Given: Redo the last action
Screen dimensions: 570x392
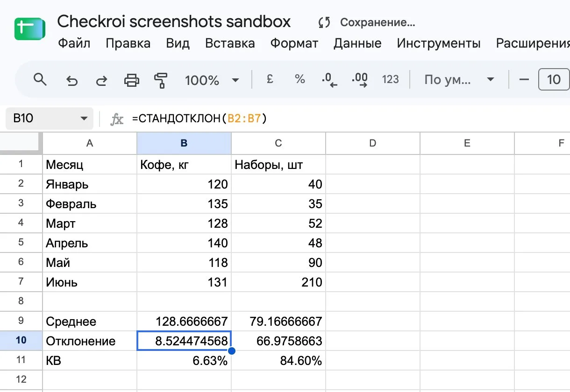Looking at the screenshot, I should click(x=101, y=80).
